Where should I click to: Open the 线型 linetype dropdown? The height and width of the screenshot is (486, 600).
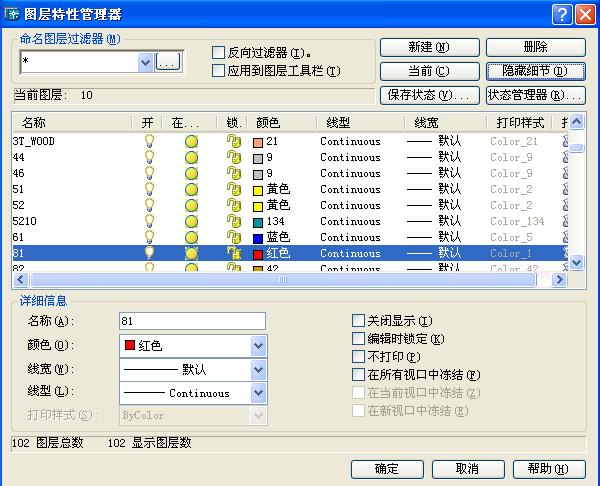coord(259,393)
